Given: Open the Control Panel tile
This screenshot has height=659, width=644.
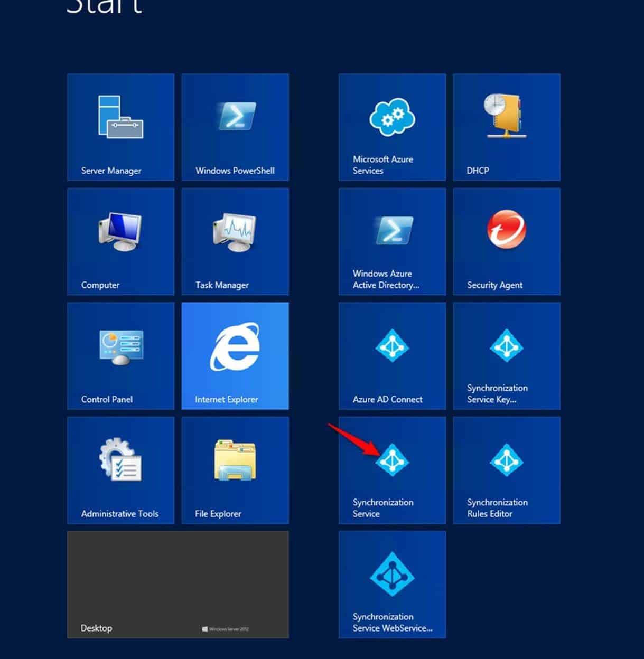Looking at the screenshot, I should pos(120,356).
